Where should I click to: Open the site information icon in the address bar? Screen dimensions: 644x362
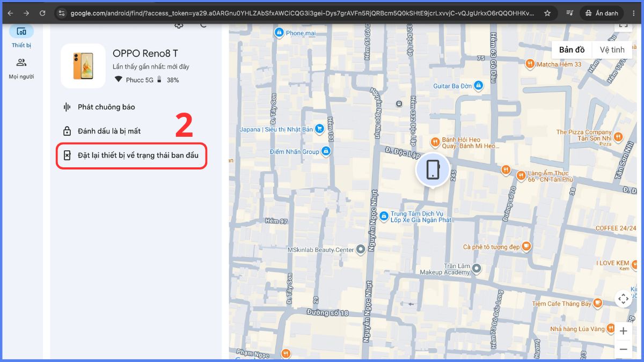tap(62, 13)
